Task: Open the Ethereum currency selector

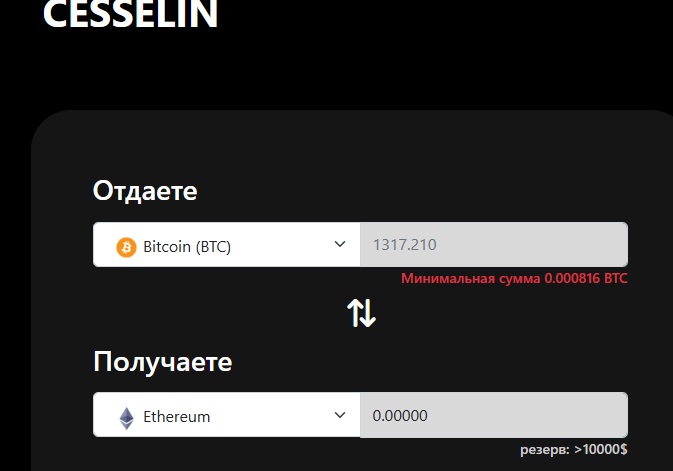Action: click(x=227, y=416)
